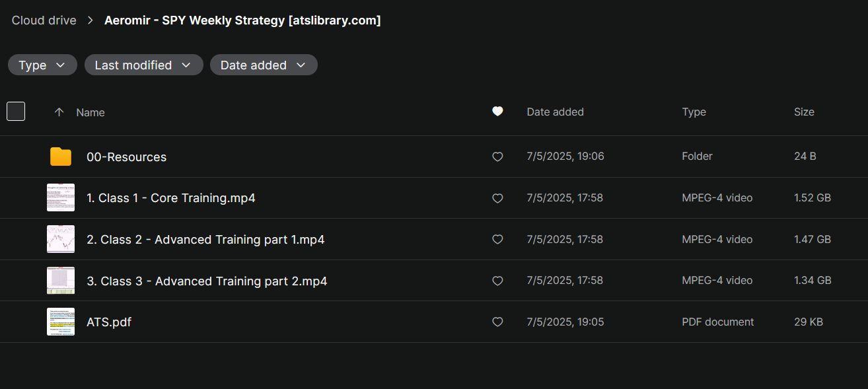Select Class 2 Advanced Training part 1 thumbnail
The height and width of the screenshot is (389, 868).
pos(61,239)
